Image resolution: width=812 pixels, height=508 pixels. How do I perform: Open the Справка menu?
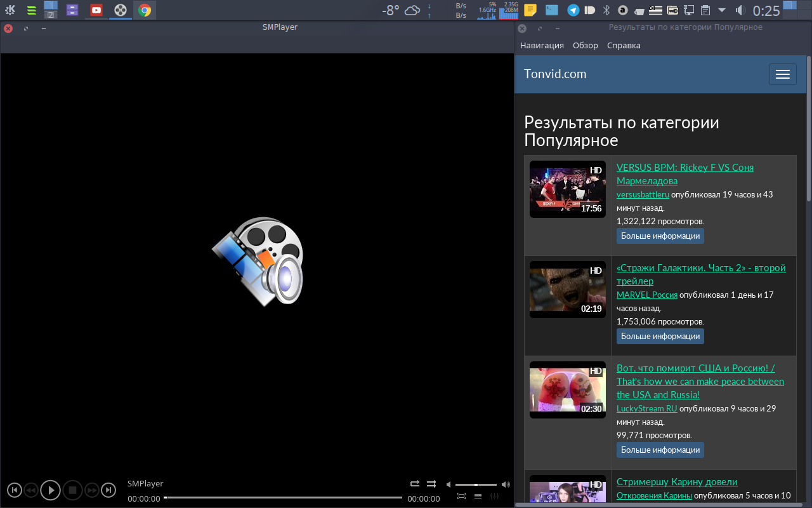[624, 45]
